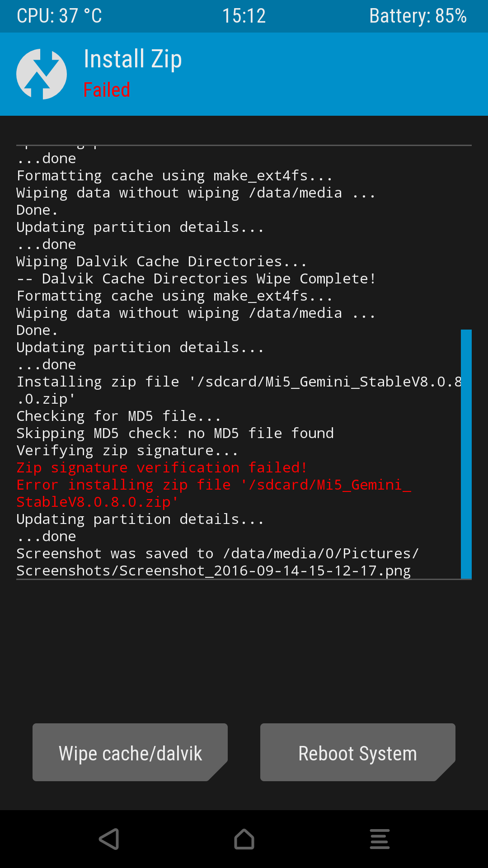Screen dimensions: 488x868
Task: Tap the white 'Installing zip file' log line
Action: point(239,382)
